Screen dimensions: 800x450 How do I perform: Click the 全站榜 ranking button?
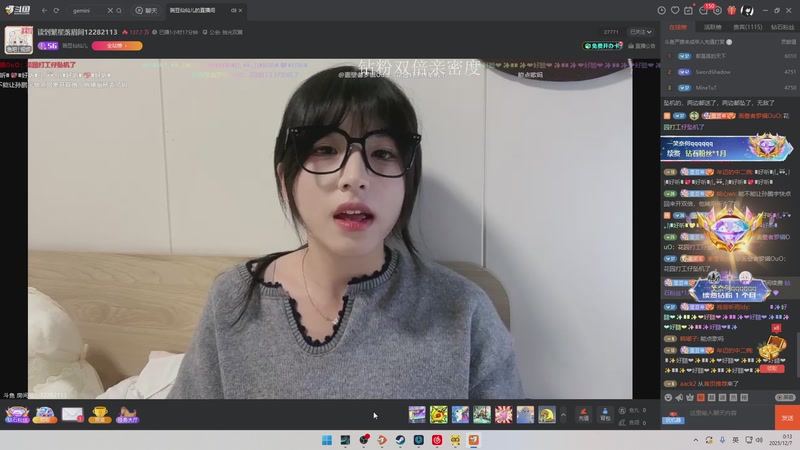click(x=117, y=46)
